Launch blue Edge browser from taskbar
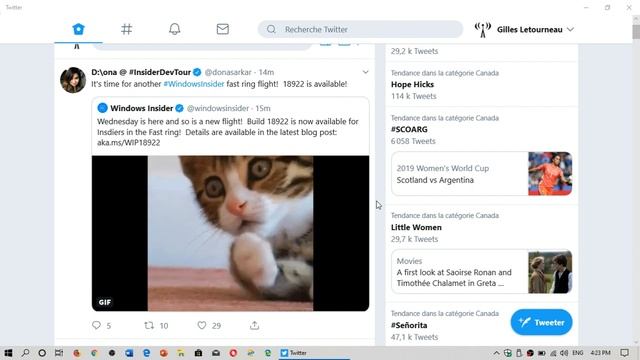The image size is (640, 360). [147, 353]
